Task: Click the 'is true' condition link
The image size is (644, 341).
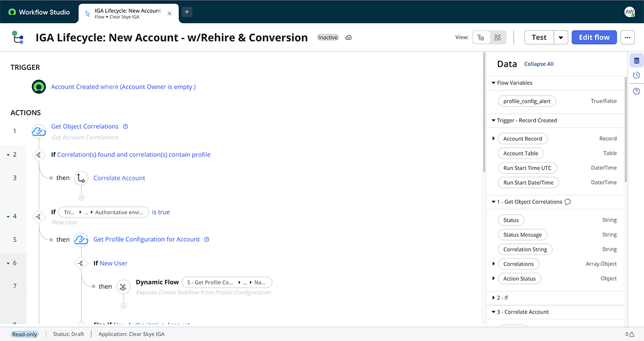Action: point(160,212)
